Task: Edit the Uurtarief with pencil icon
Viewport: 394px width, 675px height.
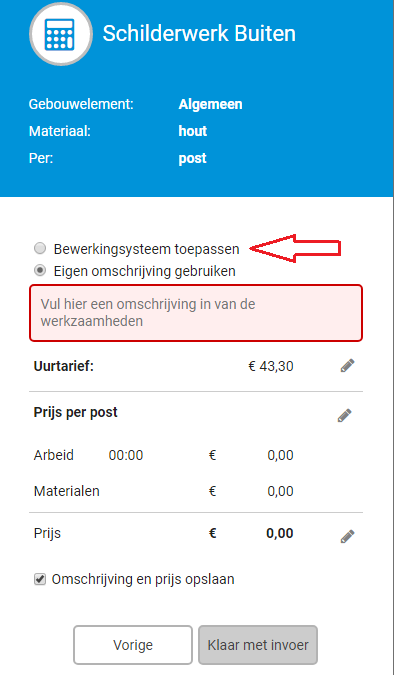Action: coord(347,366)
